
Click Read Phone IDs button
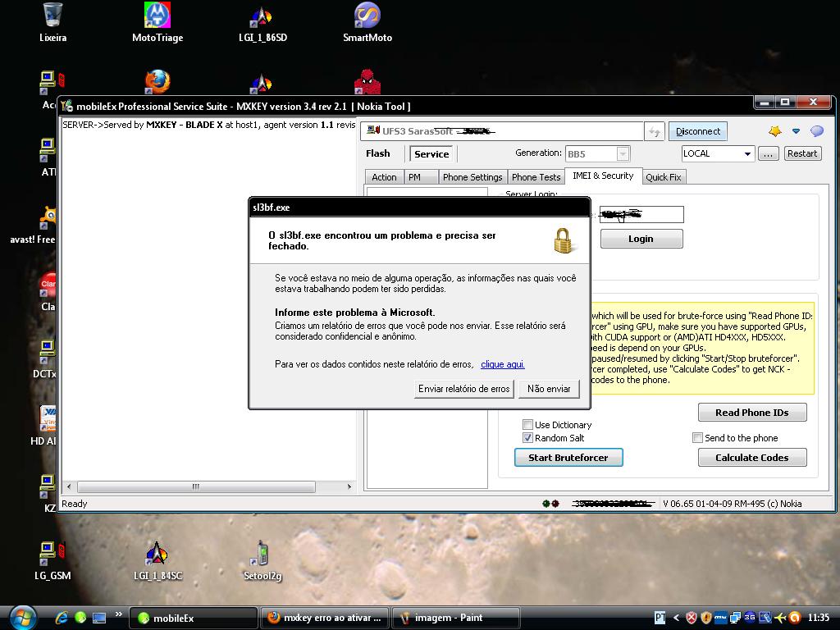click(x=752, y=413)
